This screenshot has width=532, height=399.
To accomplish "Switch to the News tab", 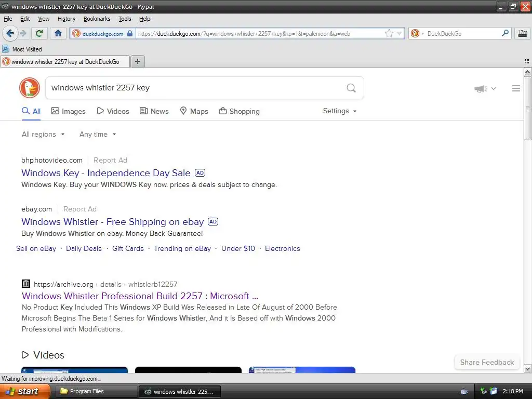I will pos(154,111).
